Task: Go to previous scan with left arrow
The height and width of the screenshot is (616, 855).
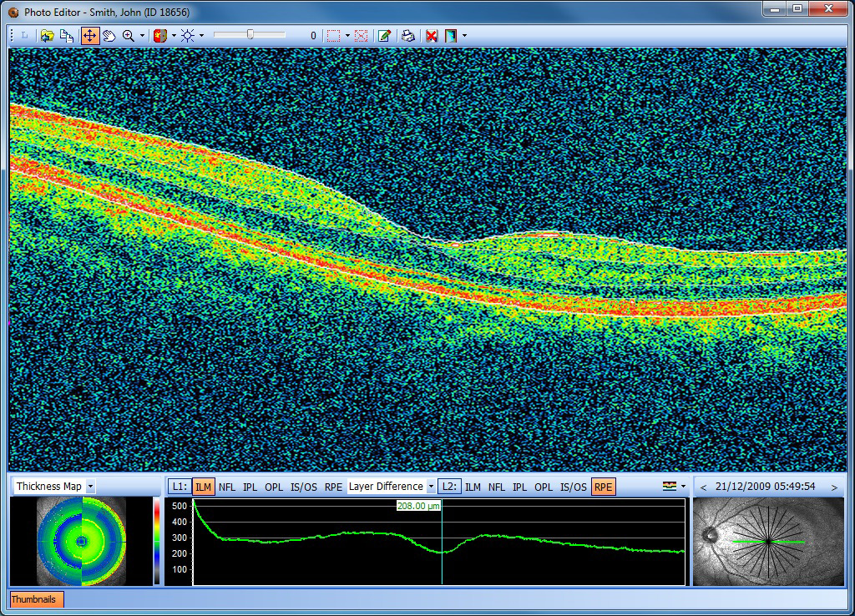Action: click(703, 487)
